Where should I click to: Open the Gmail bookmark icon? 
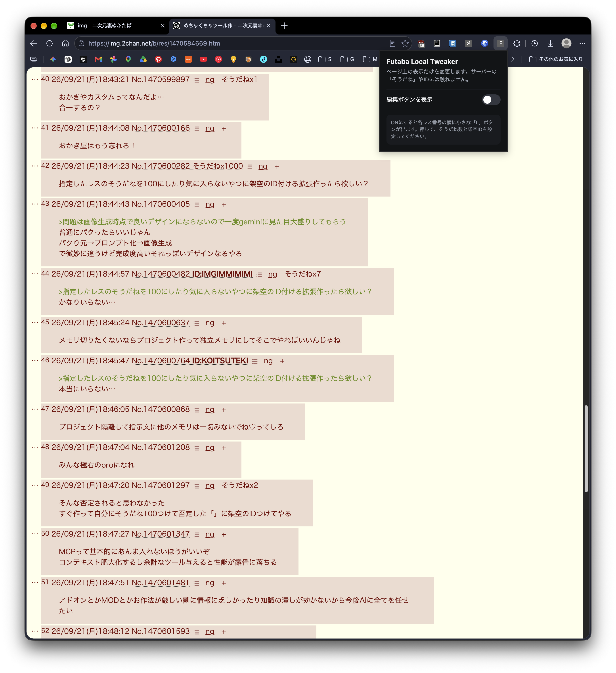point(98,59)
